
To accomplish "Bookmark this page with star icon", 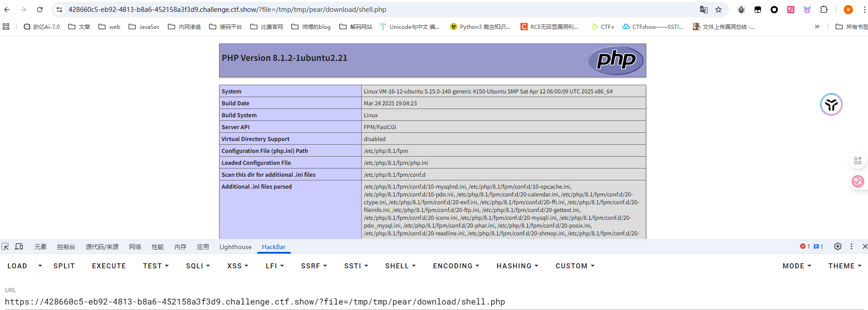I will [x=718, y=10].
